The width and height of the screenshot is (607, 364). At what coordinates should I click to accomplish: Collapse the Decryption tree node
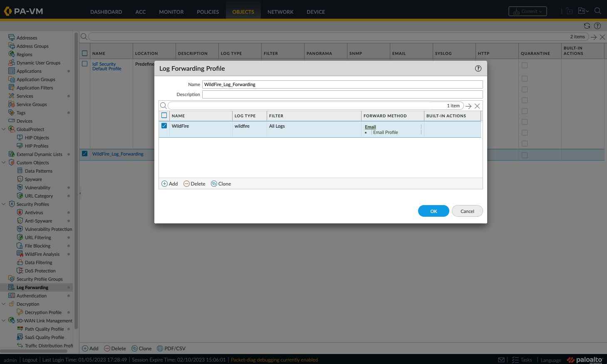4,304
